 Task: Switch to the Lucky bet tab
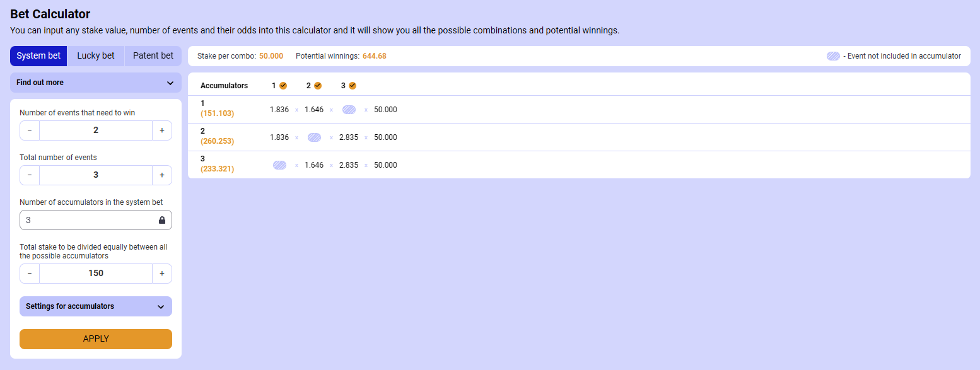point(96,55)
